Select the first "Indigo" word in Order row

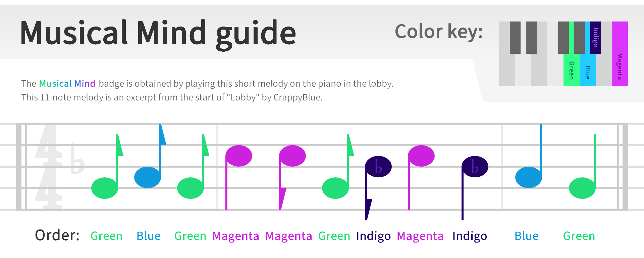(373, 236)
